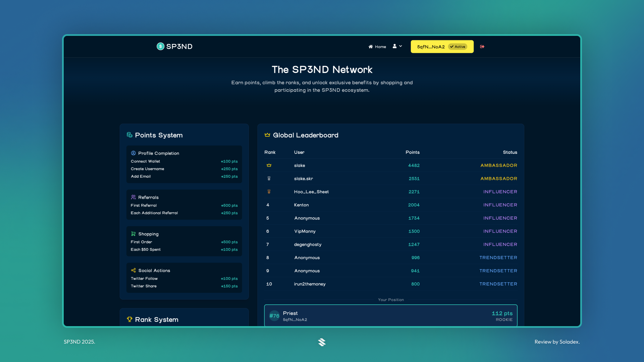Image resolution: width=644 pixels, height=362 pixels.
Task: Click the #76 rank badge
Action: click(274, 316)
